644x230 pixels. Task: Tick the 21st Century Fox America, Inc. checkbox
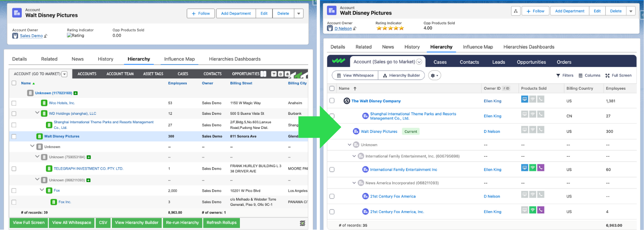[332, 211]
